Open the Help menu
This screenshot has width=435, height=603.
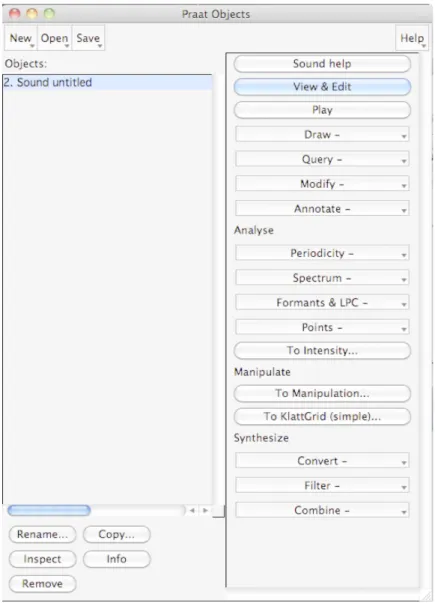(x=412, y=38)
